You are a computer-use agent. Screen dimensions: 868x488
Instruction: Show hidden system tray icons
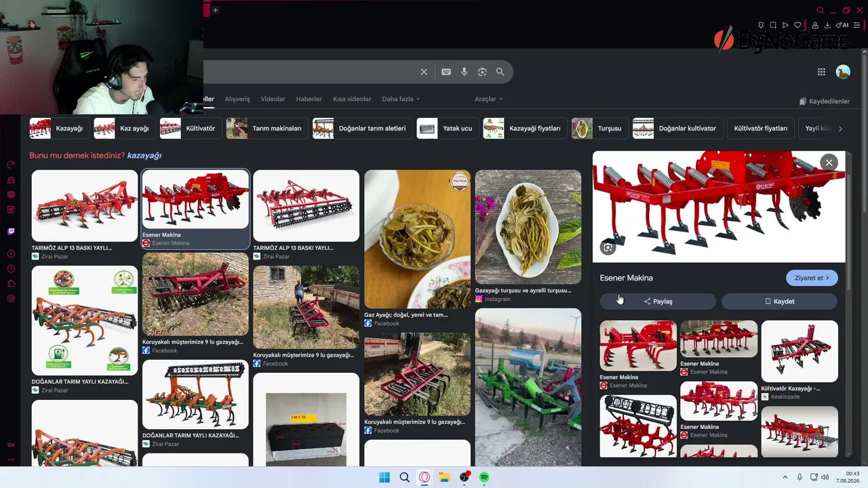click(785, 477)
